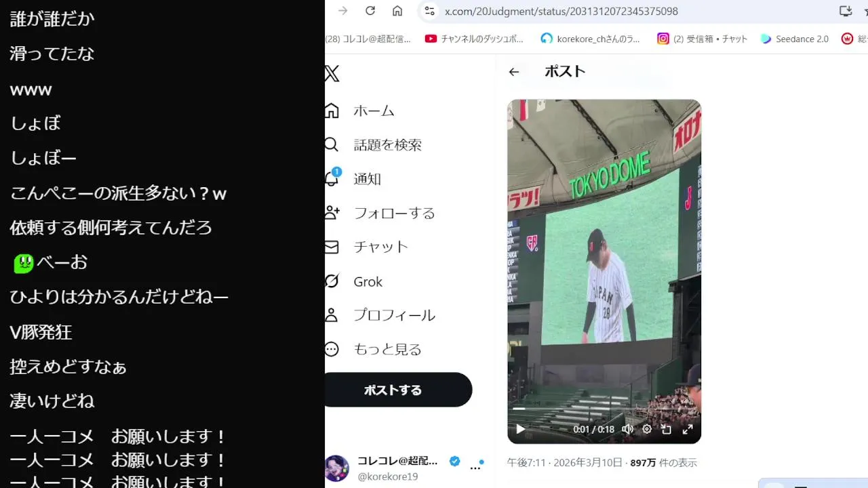Click the chat comment 誰が誰だか
Viewport: 868px width, 488px height.
(52, 19)
